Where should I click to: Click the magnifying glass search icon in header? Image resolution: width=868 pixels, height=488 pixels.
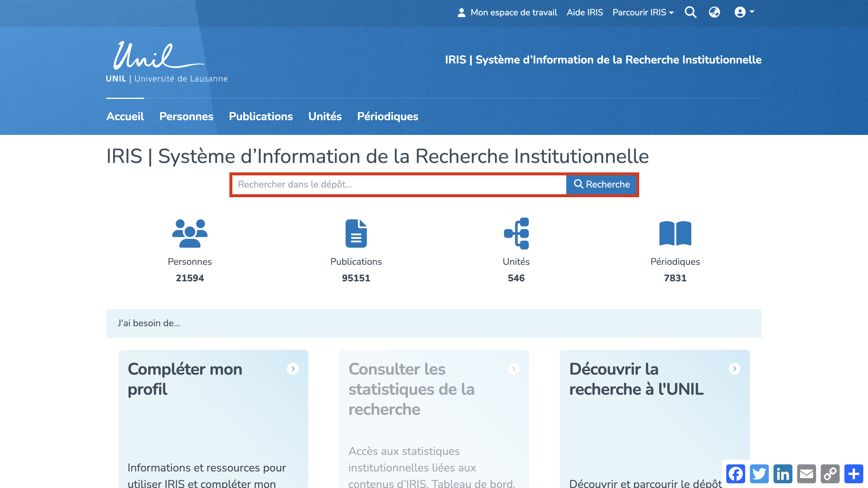click(691, 12)
